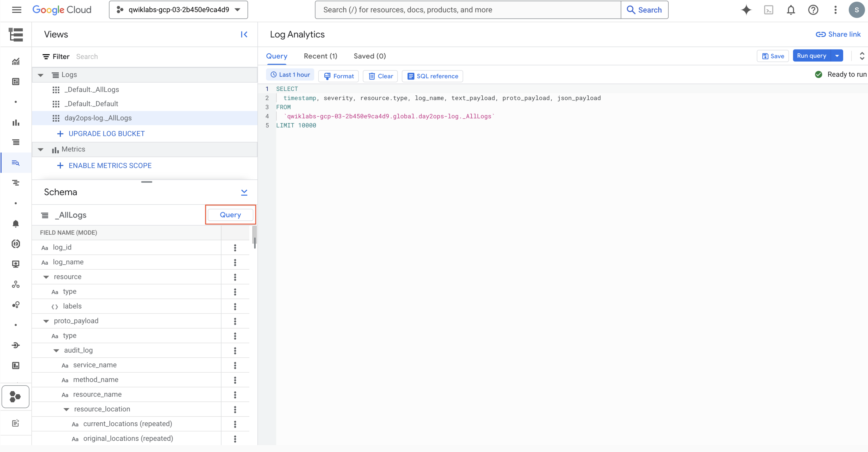
Task: Open the SQL reference
Action: click(432, 76)
